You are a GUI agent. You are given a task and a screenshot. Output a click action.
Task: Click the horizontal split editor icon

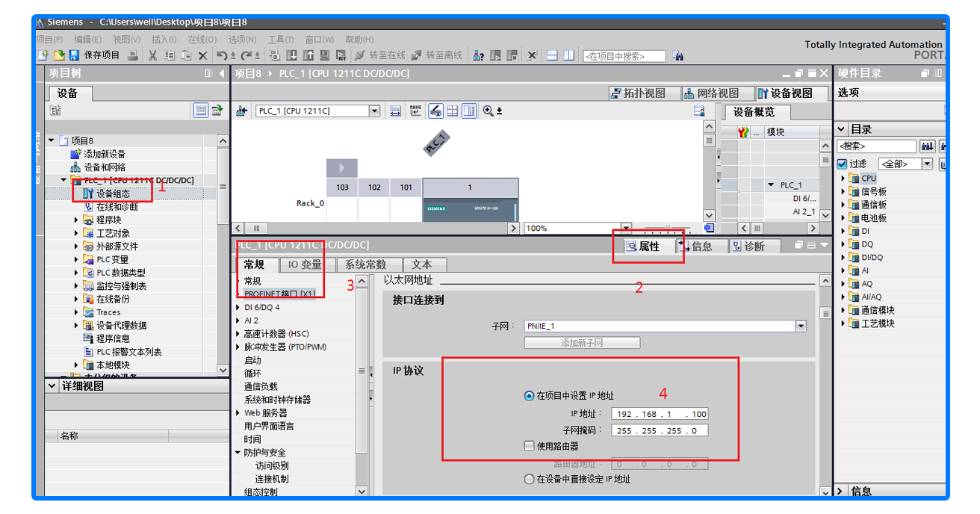552,55
